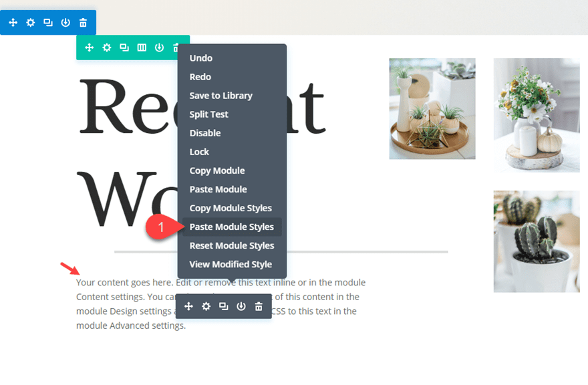Delete the section with the blue toolbar trash icon

tap(83, 23)
